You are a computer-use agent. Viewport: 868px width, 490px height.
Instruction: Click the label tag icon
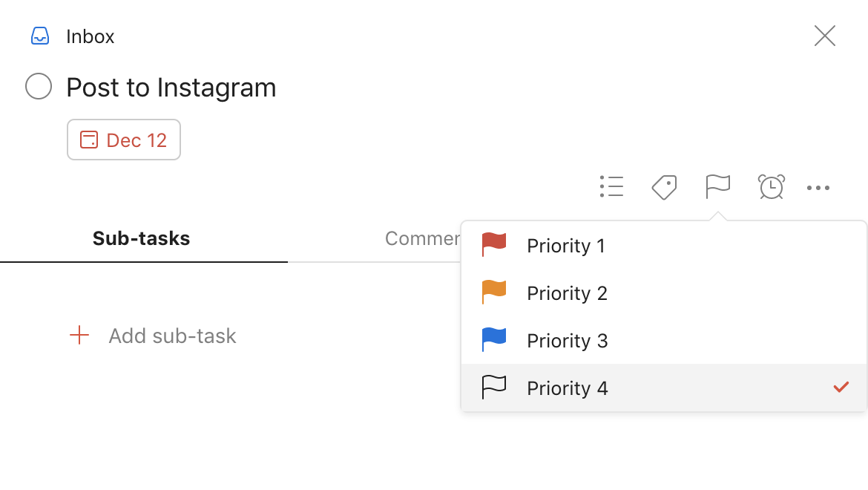tap(664, 187)
